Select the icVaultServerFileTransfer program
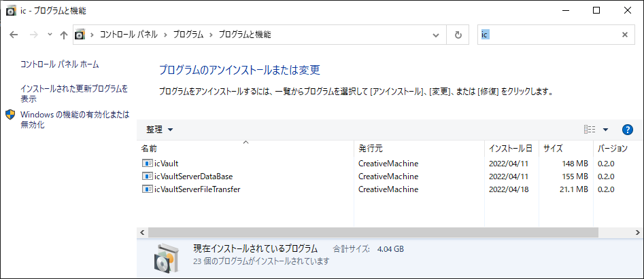 coord(390,189)
